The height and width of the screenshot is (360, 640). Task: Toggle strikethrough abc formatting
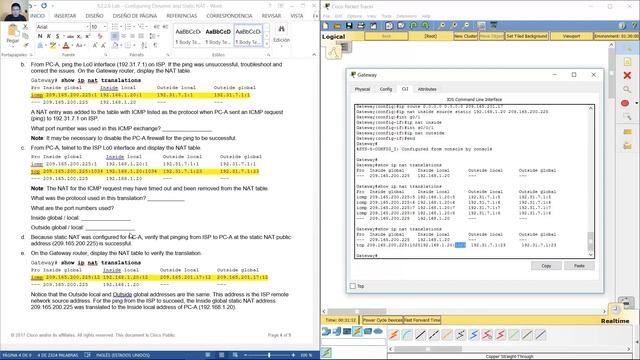pos(70,36)
